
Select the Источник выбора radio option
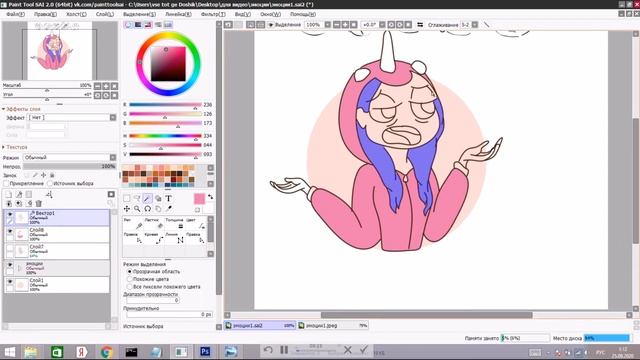click(50, 184)
